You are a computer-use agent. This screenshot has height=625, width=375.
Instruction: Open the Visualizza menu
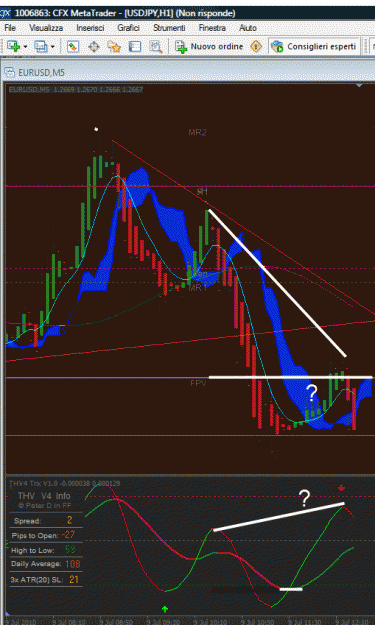pos(46,28)
